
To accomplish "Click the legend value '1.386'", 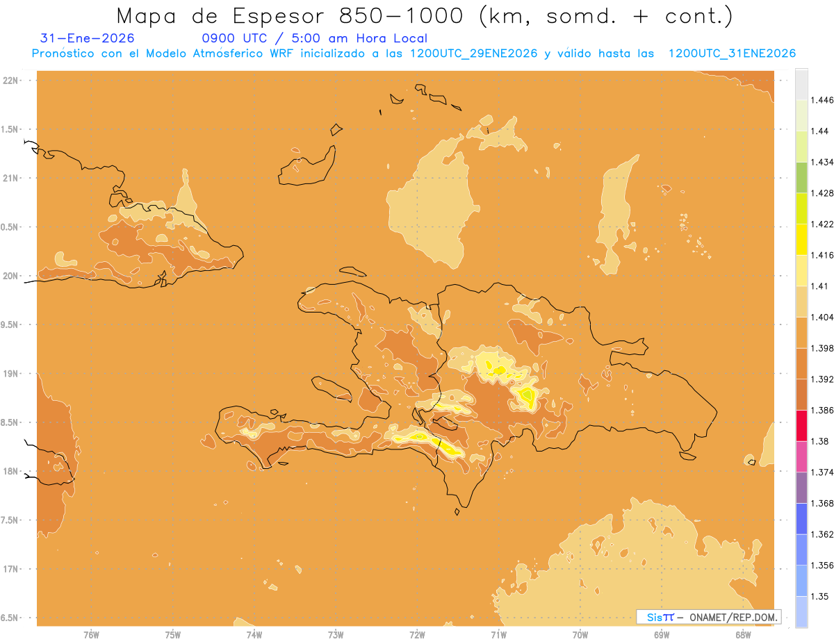I will (x=823, y=410).
